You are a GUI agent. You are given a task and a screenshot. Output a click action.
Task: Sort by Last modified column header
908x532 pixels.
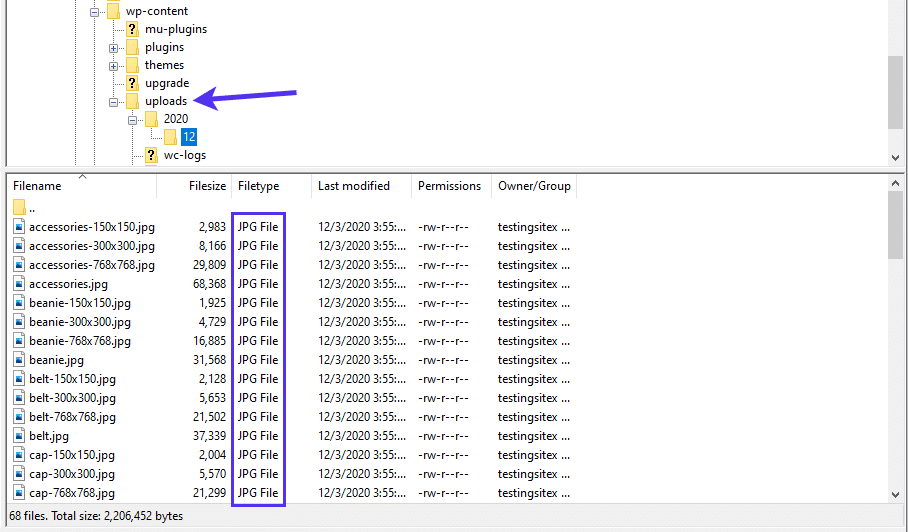[x=354, y=186]
